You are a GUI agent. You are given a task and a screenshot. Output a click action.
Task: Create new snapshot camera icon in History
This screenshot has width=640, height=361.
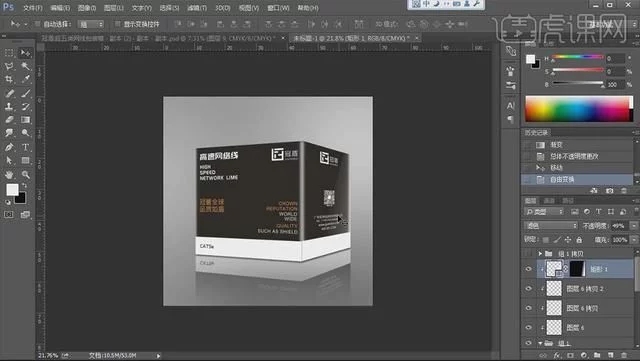(x=609, y=191)
